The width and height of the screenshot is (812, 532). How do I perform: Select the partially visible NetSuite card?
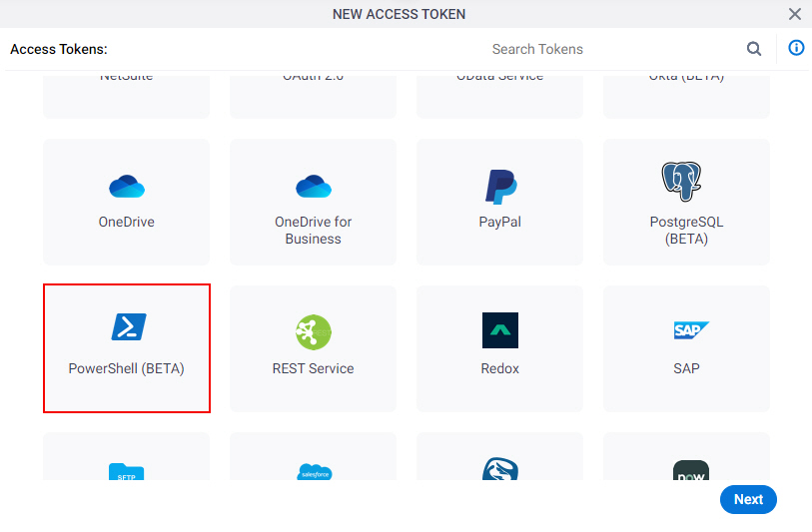point(127,97)
